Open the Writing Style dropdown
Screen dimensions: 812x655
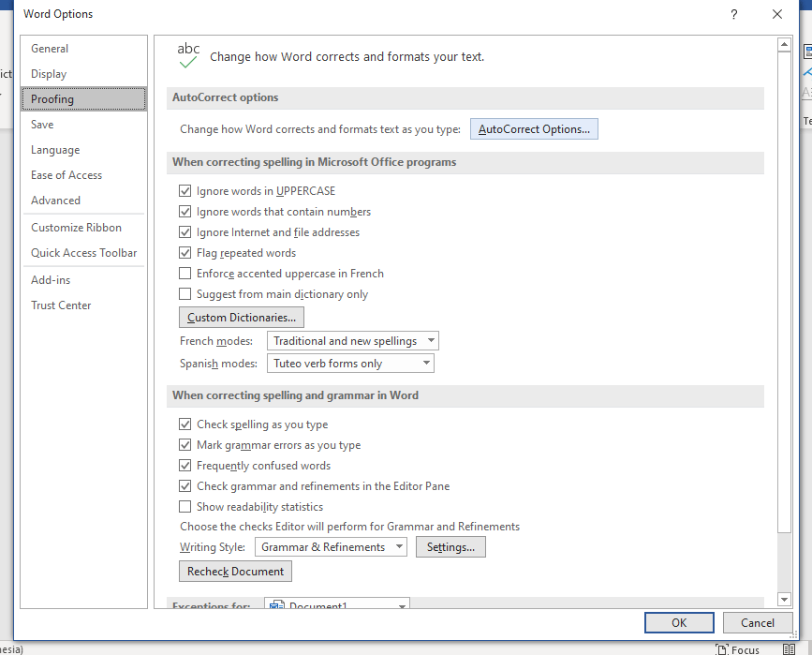tap(331, 547)
